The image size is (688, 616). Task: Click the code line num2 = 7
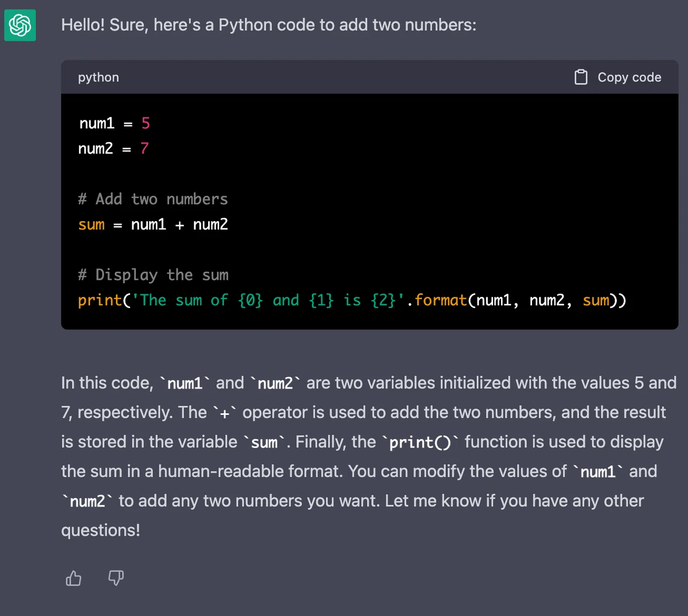(x=114, y=148)
